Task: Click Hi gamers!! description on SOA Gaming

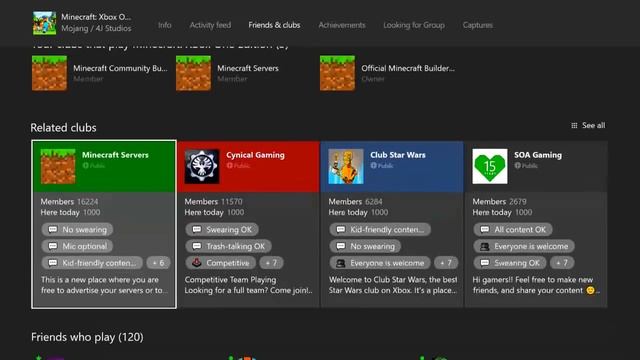Action: (x=536, y=285)
